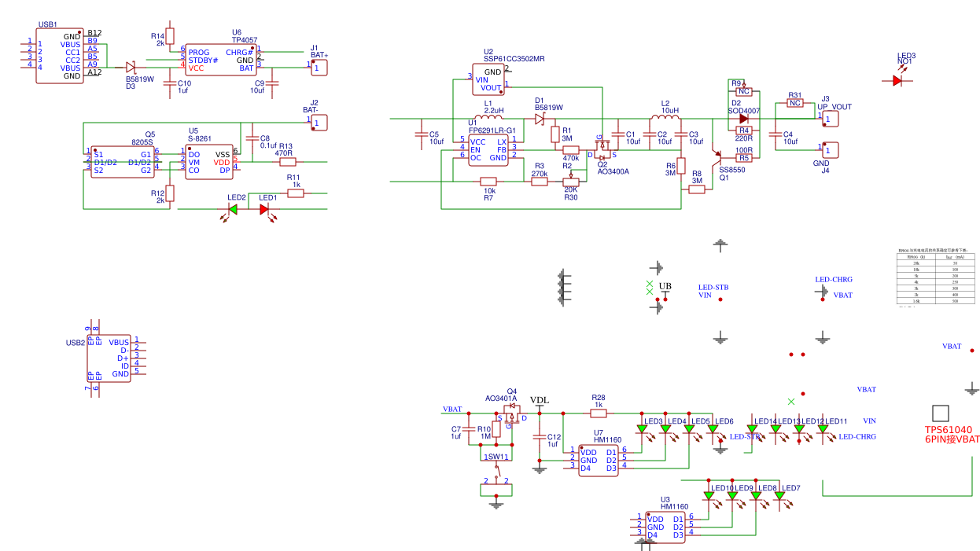Click the SW1 switch symbol

tap(496, 468)
